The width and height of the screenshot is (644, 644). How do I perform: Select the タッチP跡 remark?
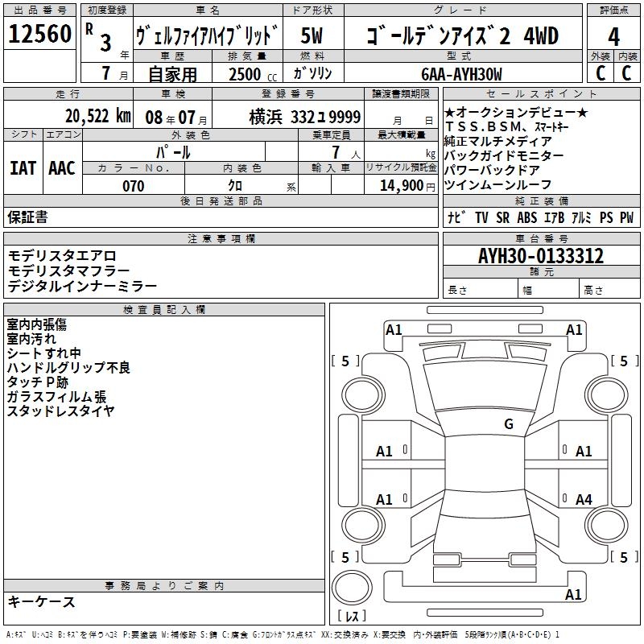click(38, 382)
